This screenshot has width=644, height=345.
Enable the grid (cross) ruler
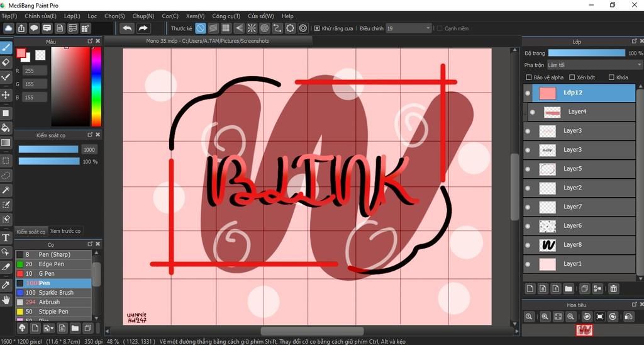click(x=226, y=28)
